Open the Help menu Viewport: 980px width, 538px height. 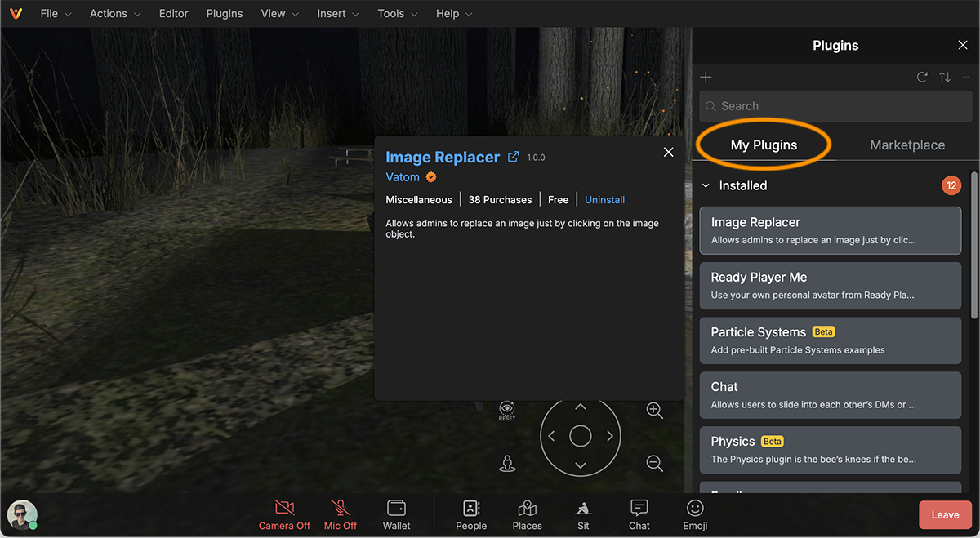(x=454, y=14)
